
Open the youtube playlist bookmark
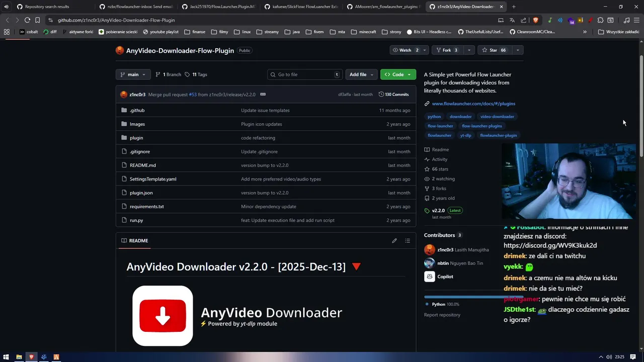pyautogui.click(x=160, y=32)
